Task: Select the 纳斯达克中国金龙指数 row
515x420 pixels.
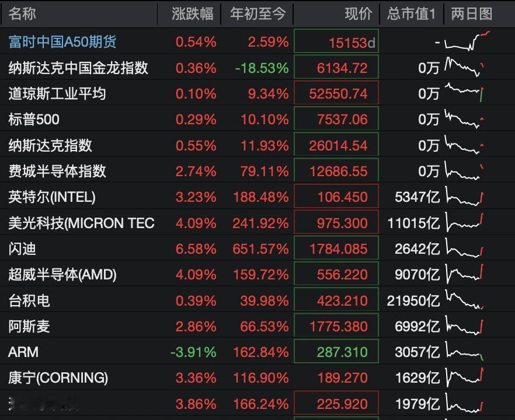Action: tap(257, 68)
